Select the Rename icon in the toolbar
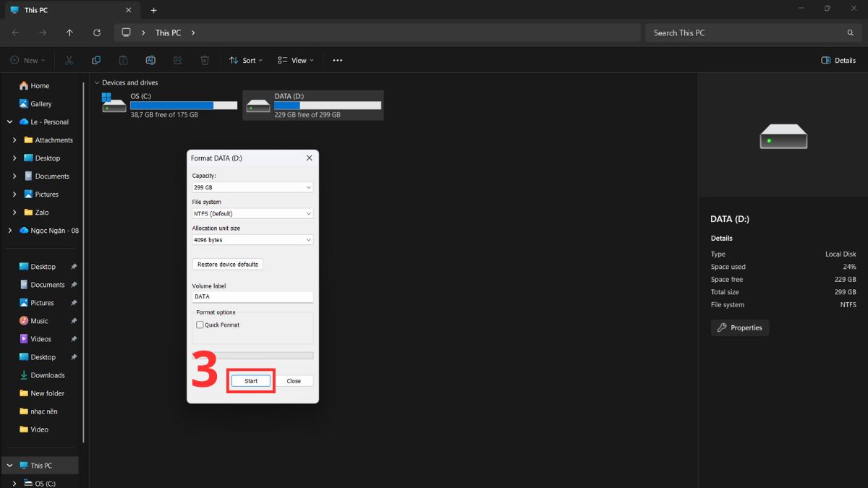 (150, 60)
